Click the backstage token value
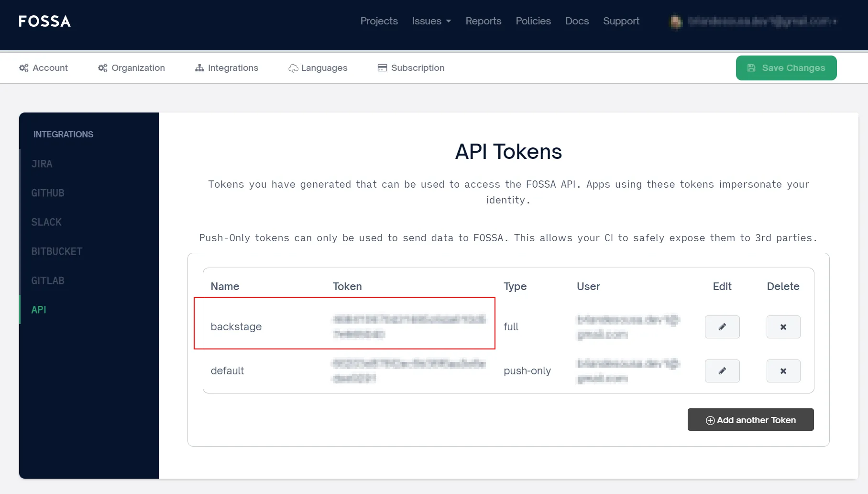 coord(409,326)
